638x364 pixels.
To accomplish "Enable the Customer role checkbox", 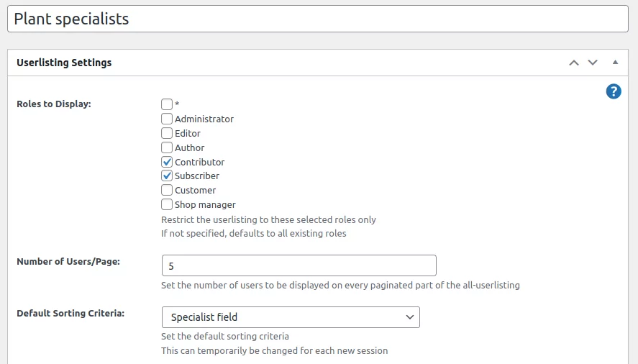I will (167, 190).
